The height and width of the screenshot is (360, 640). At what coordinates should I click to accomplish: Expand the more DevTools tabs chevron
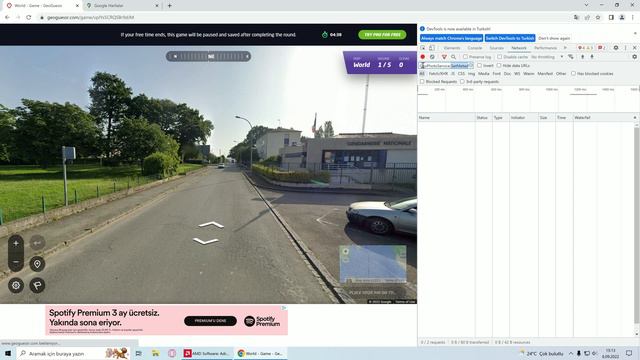pyautogui.click(x=565, y=48)
